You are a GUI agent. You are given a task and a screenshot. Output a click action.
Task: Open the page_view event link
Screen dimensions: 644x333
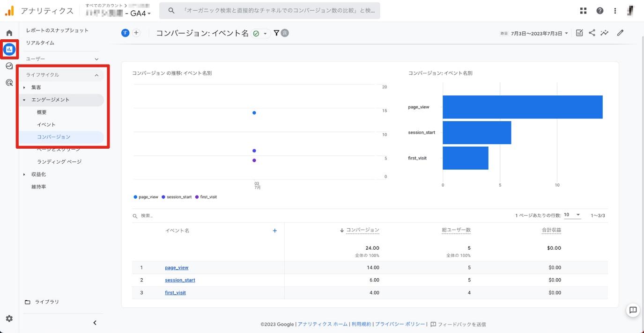click(177, 268)
